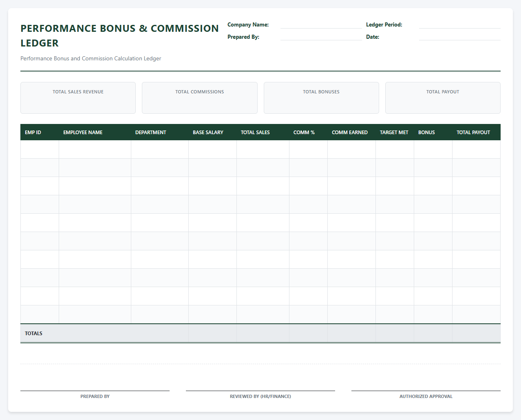Click the Ledger Period input line
This screenshot has height=420, width=521.
pos(459,24)
